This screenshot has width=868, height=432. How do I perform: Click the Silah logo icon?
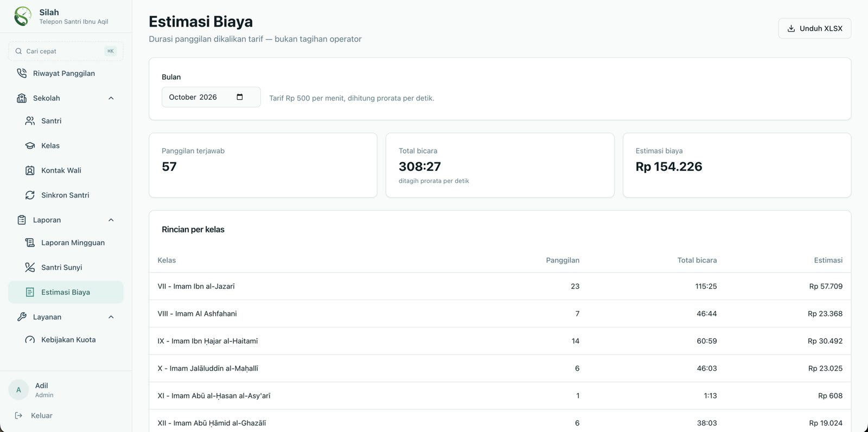coord(23,16)
